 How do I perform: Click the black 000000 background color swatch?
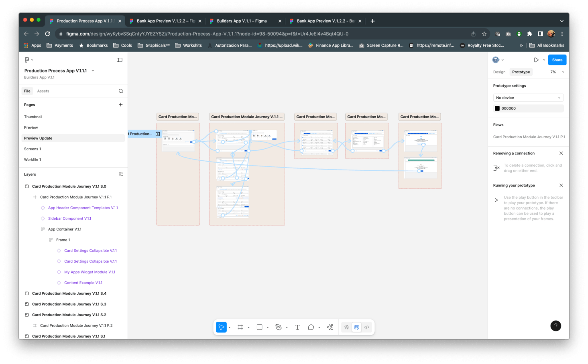pyautogui.click(x=497, y=109)
